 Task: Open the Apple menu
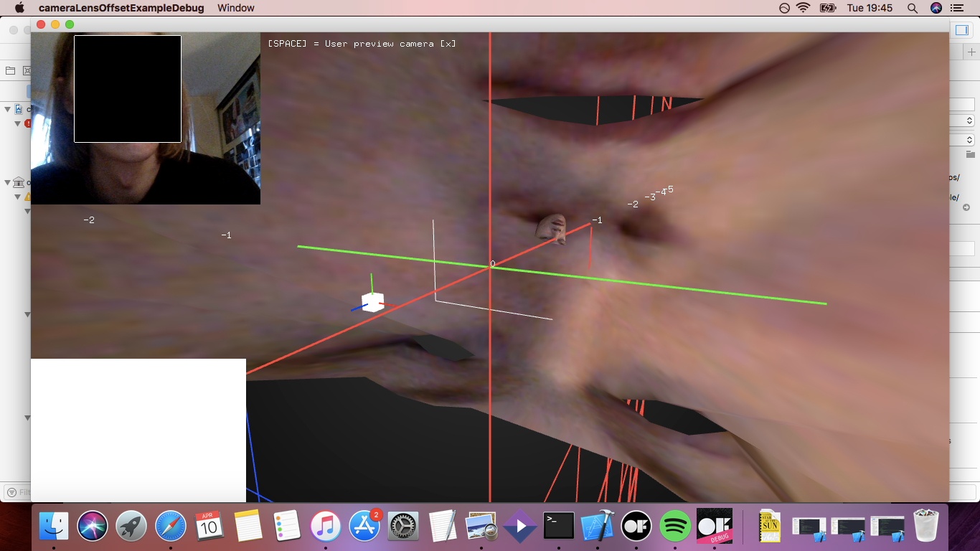[x=19, y=8]
